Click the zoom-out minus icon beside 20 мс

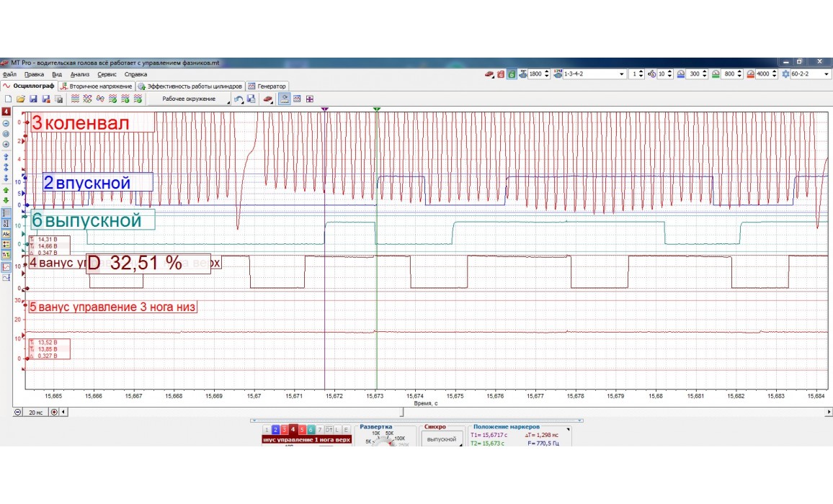(18, 412)
